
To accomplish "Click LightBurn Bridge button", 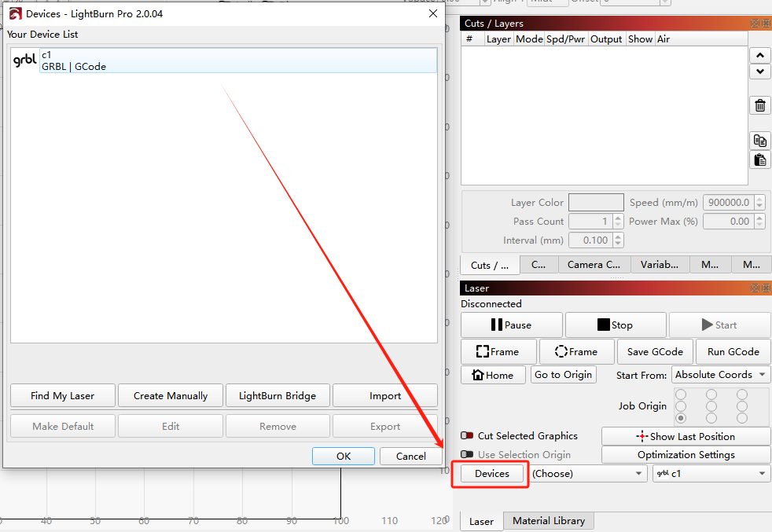I will (x=278, y=396).
